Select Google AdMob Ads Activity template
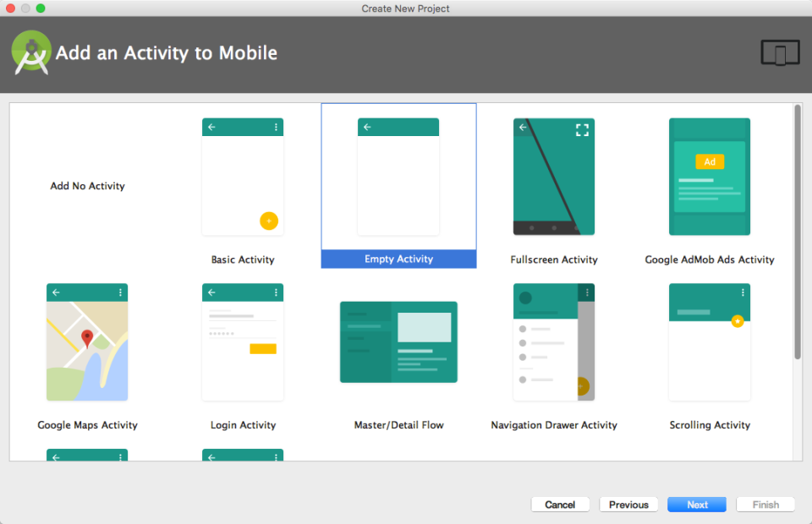 (710, 177)
